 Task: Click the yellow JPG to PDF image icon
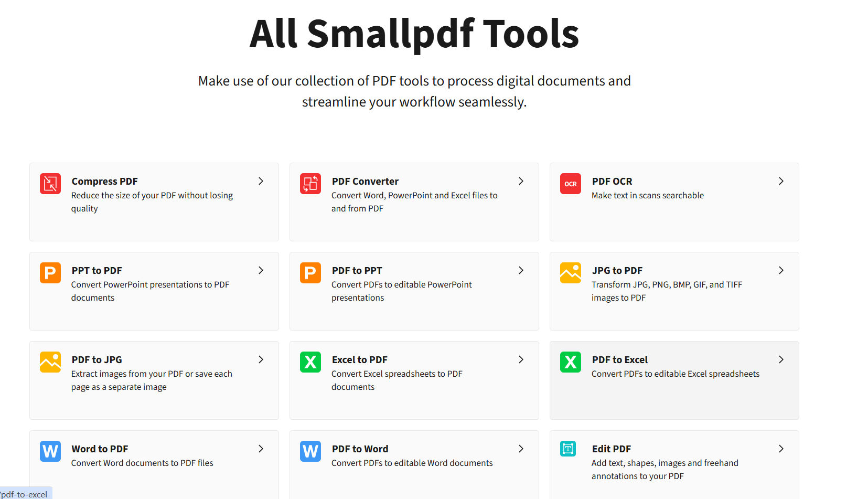coord(570,273)
